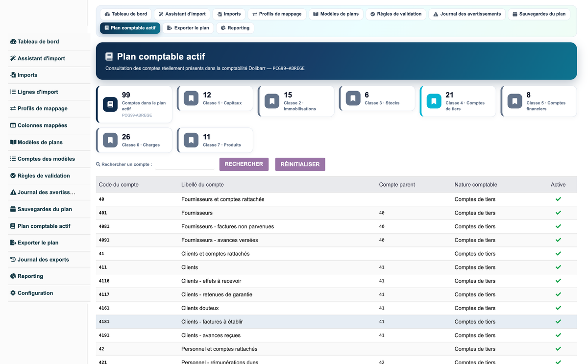588x364 pixels.
Task: Click the Clients - retenues de garantie label
Action: click(217, 294)
